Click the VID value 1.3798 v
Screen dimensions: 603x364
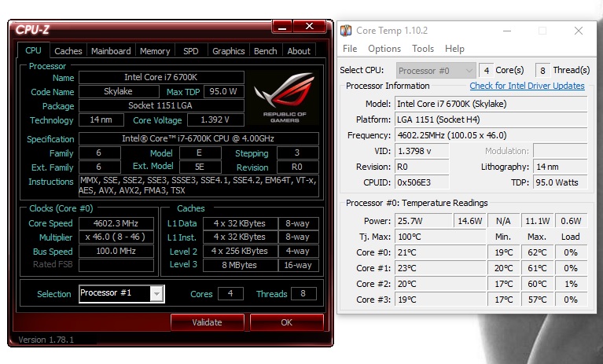[422, 151]
